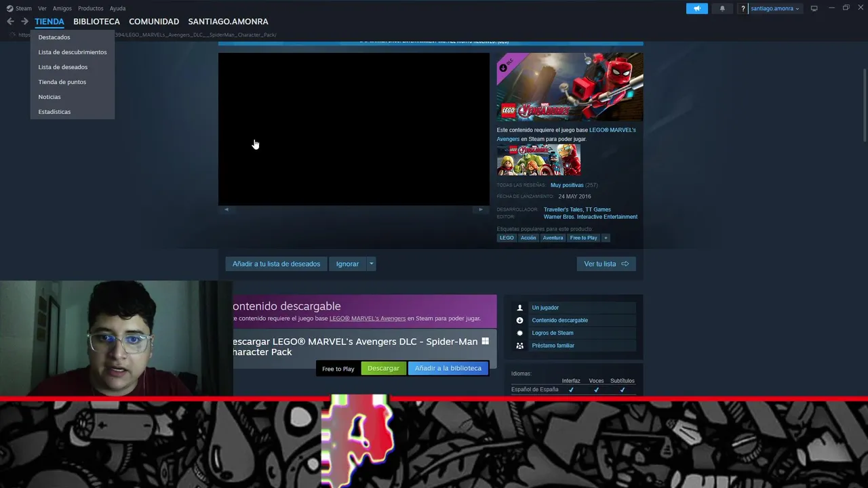Open the Contenido descargable feature link
The height and width of the screenshot is (488, 868).
[x=560, y=321]
